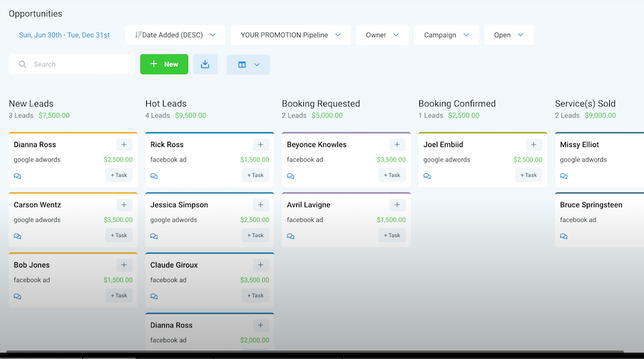Click the plus icon on Avril Lavigne card

pyautogui.click(x=397, y=205)
